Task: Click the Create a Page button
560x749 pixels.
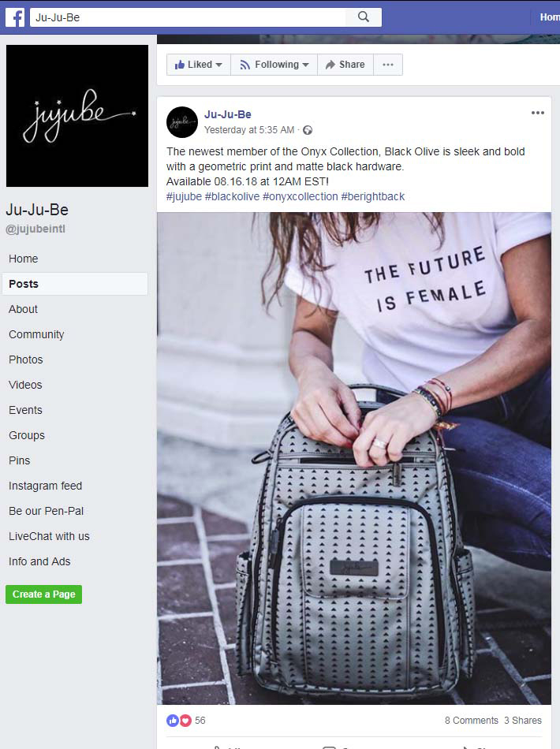Action: (x=44, y=594)
